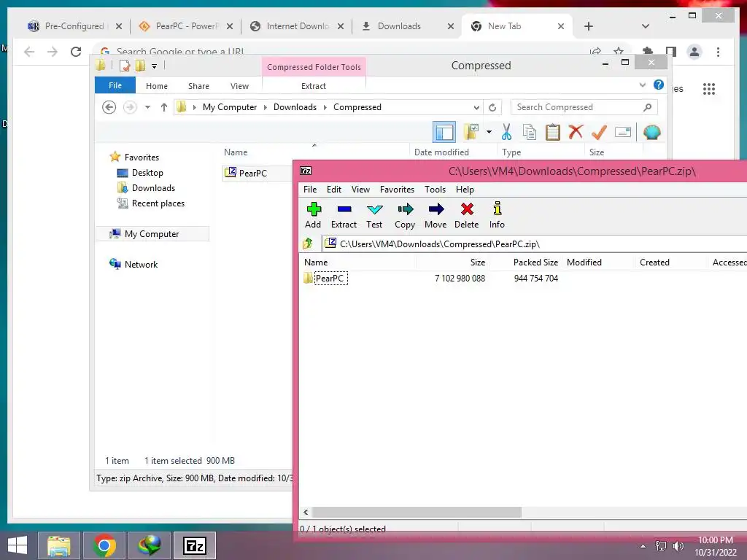
Task: Open the Explorer File tab
Action: click(x=115, y=85)
